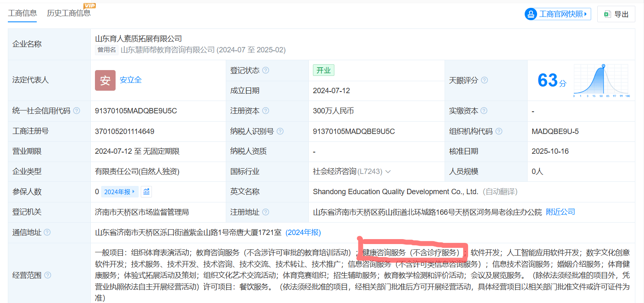Image resolution: width=644 pixels, height=303 pixels.
Task: Open legal representative 安立全 link
Action: [x=130, y=80]
